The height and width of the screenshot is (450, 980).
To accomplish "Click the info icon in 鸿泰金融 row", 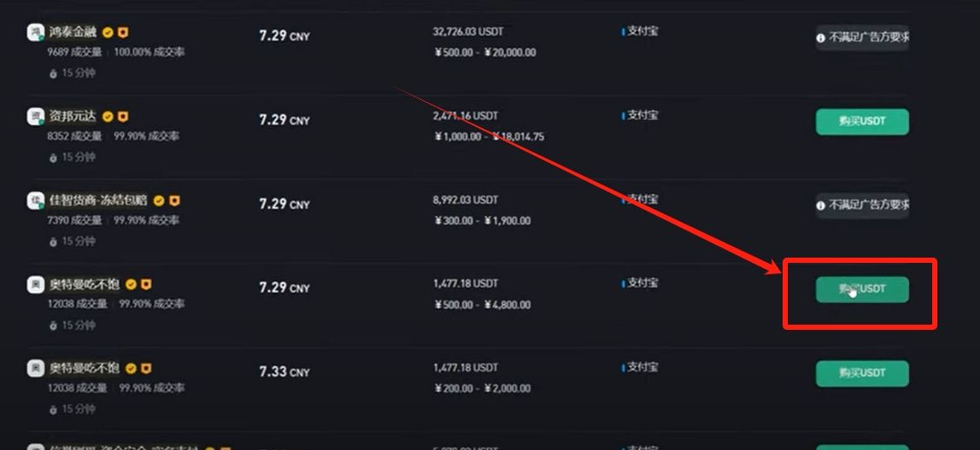I will coord(821,38).
